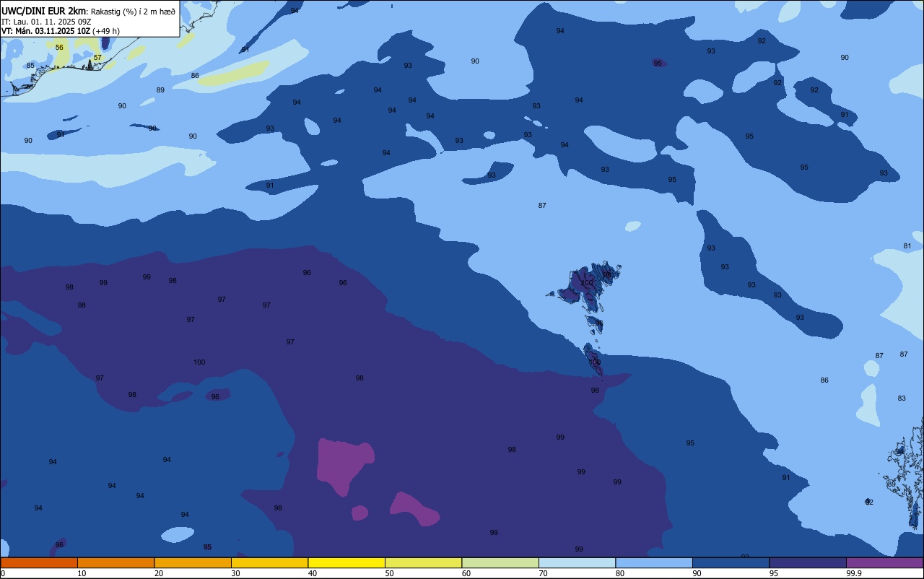
Task: Click the map title UWC/DINI EUR 2km
Action: [x=43, y=10]
